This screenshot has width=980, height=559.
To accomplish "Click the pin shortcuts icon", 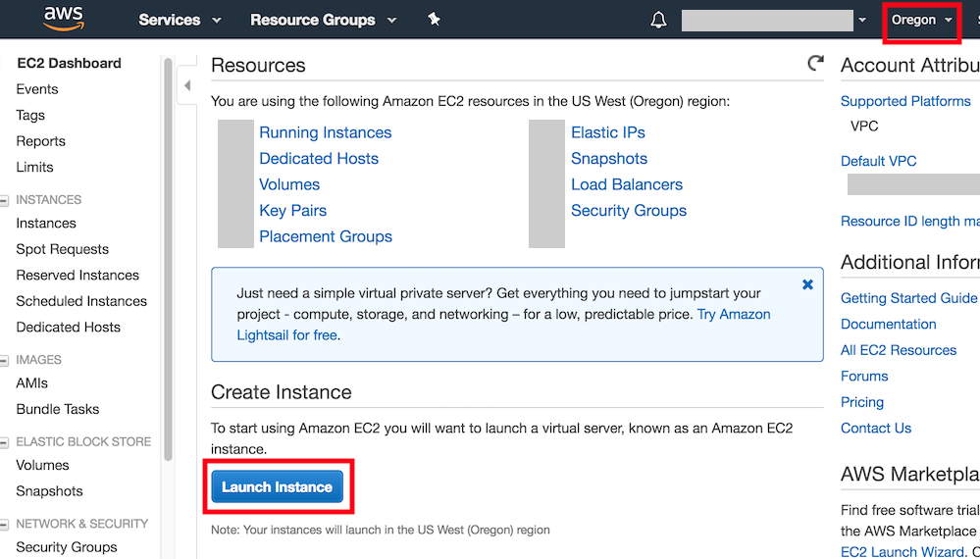I will coord(435,20).
